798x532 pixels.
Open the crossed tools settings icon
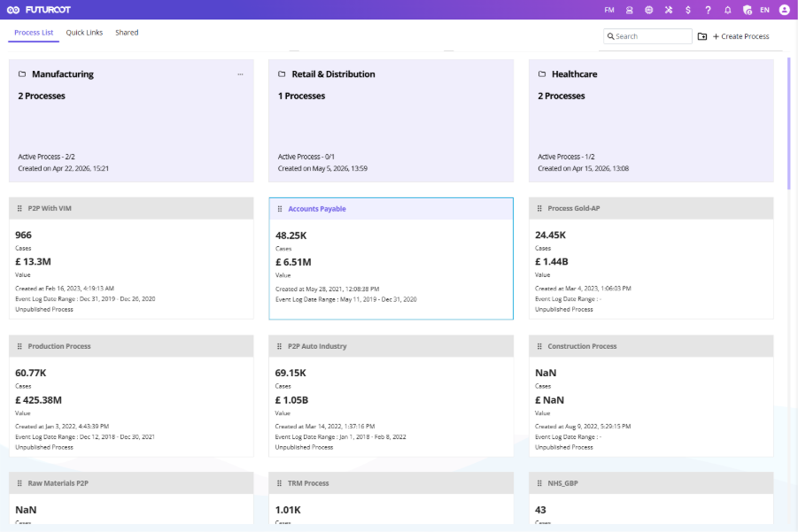click(x=669, y=10)
